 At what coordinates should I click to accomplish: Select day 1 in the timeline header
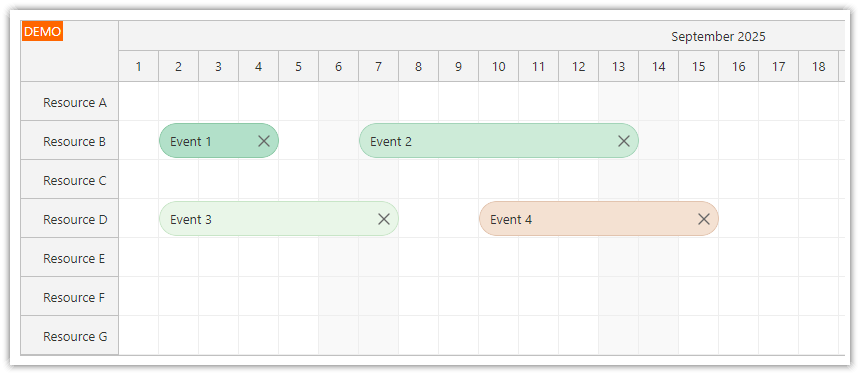(139, 66)
